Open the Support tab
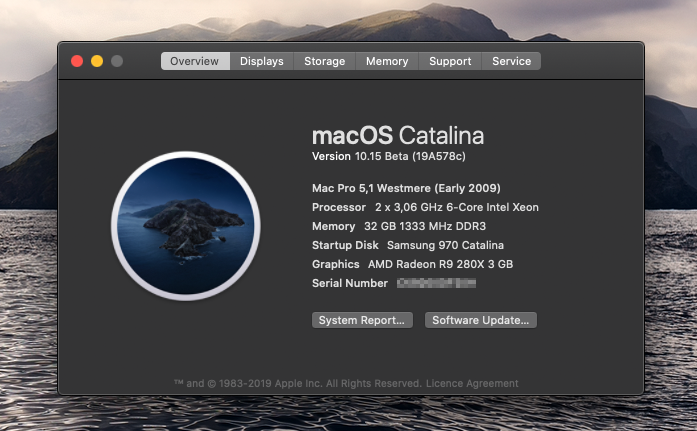697x431 pixels. pos(450,61)
